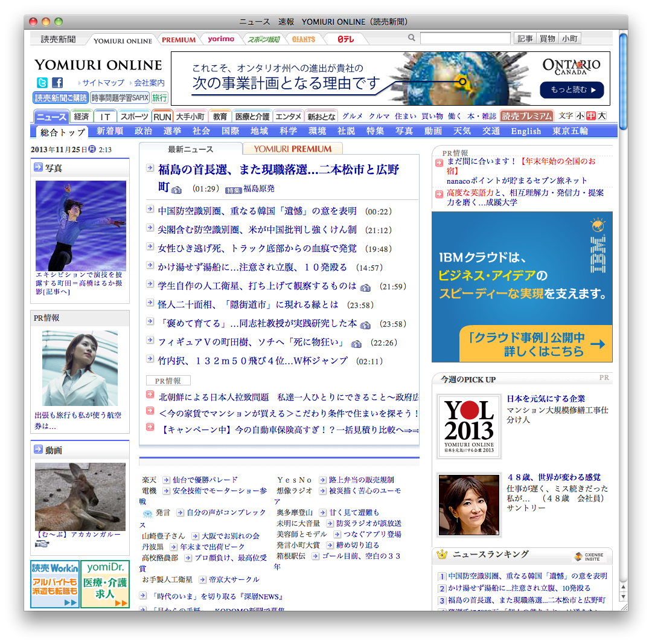The width and height of the screenshot is (652, 644).
Task: Choose the 買物 search scope button
Action: (x=547, y=39)
